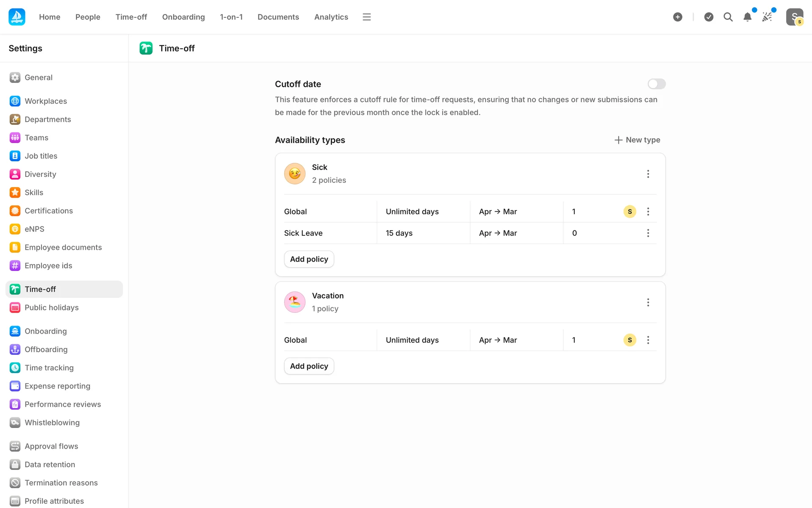This screenshot has height=508, width=812.
Task: Open Approval flows settings
Action: pyautogui.click(x=51, y=446)
